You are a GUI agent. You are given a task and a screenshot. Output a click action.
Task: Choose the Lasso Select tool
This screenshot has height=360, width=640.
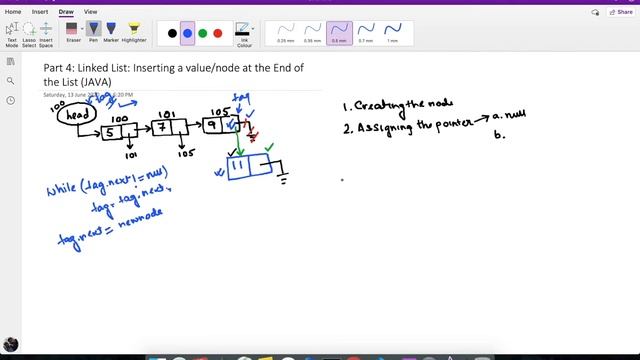click(x=29, y=35)
